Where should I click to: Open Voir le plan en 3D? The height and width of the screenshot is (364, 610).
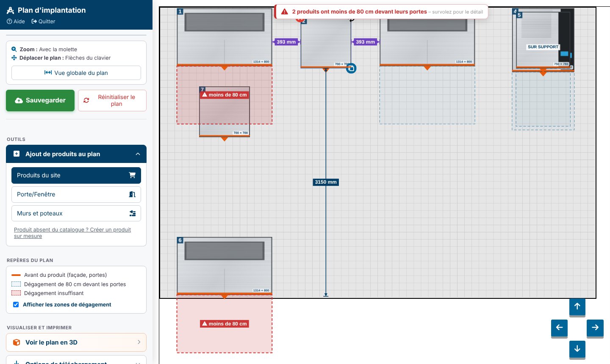point(76,342)
